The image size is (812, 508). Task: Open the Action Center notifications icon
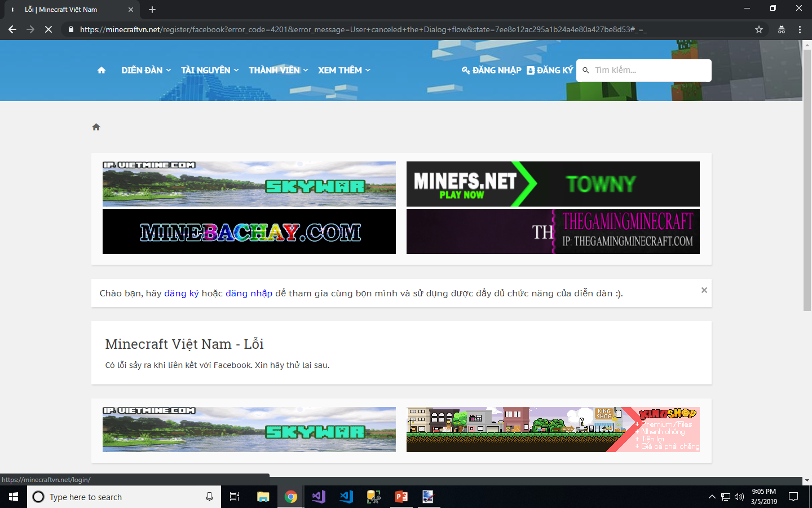point(793,497)
